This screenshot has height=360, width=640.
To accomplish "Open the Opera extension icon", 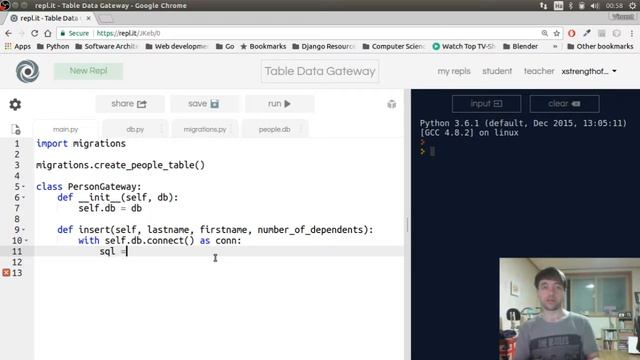I will click(x=571, y=33).
